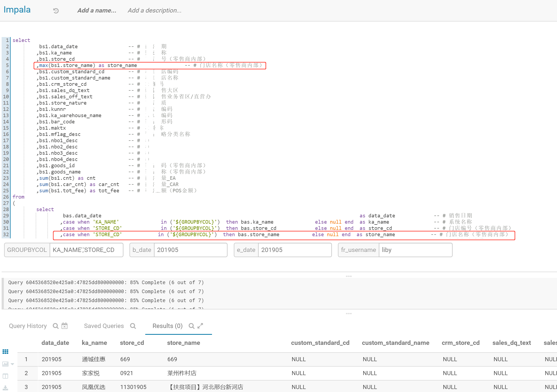Select cell '通城佳惠' in row 1
Image resolution: width=557 pixels, height=392 pixels.
[93, 359]
